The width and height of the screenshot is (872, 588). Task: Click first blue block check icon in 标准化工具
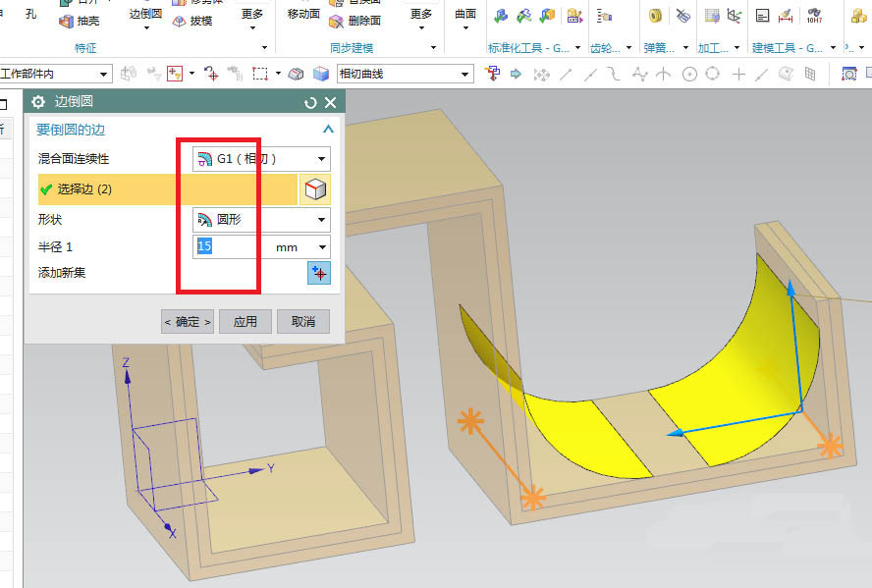501,16
